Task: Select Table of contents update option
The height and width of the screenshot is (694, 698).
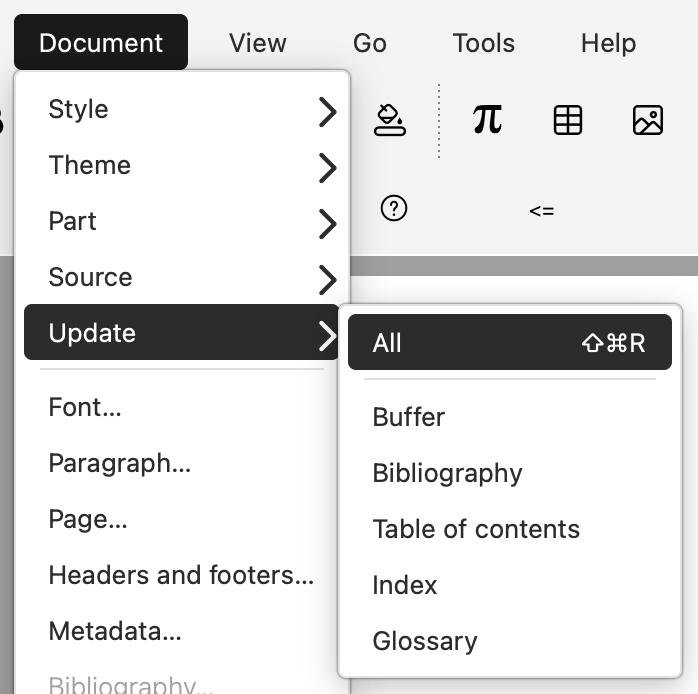Action: 476,529
